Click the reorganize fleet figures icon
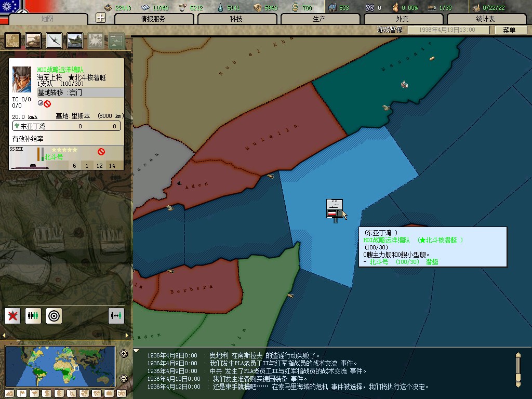 click(33, 315)
